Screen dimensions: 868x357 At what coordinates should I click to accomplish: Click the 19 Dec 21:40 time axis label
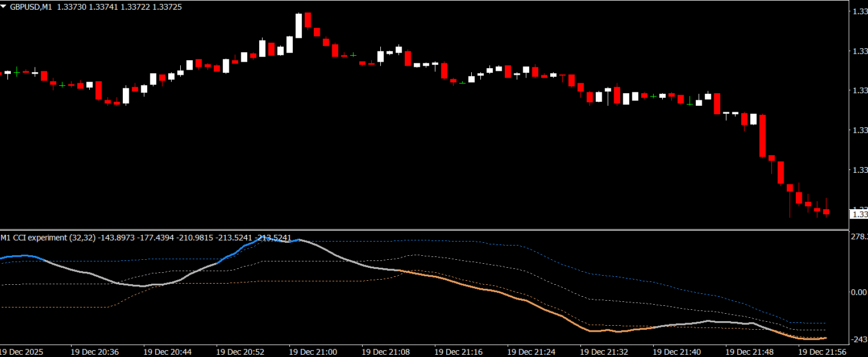(676, 352)
